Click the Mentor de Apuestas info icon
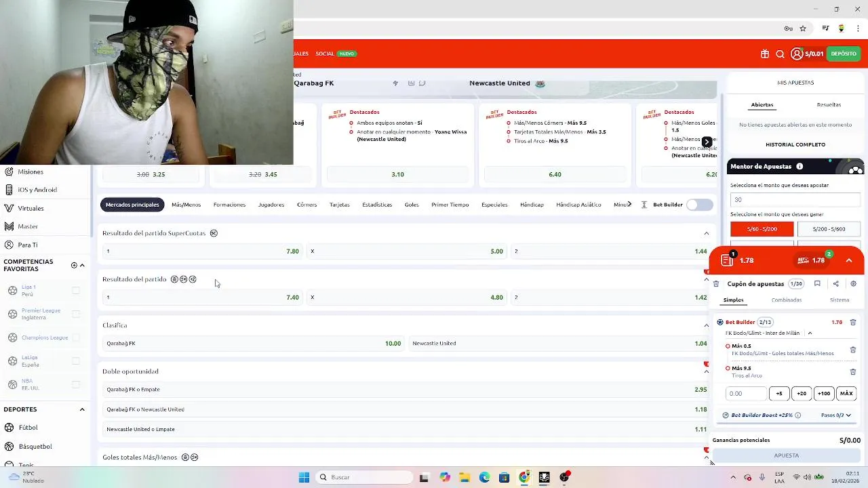 point(800,167)
